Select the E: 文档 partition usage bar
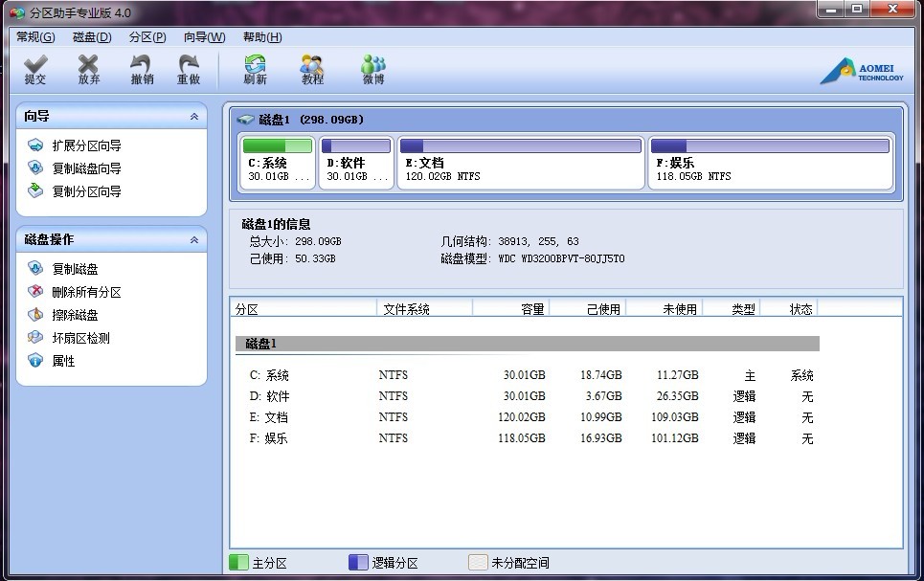 pyautogui.click(x=520, y=146)
